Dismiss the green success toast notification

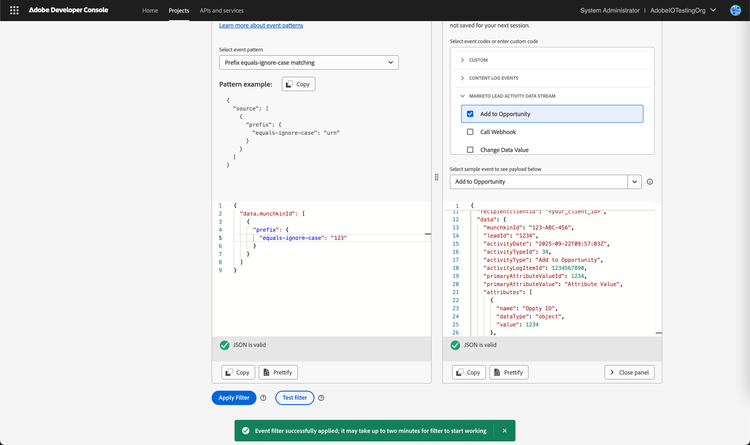504,430
